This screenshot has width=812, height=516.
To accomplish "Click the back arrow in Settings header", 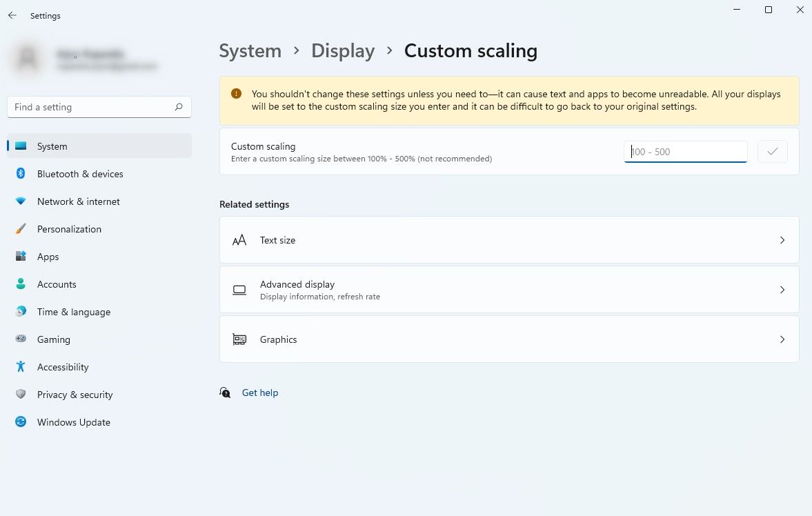I will 12,16.
